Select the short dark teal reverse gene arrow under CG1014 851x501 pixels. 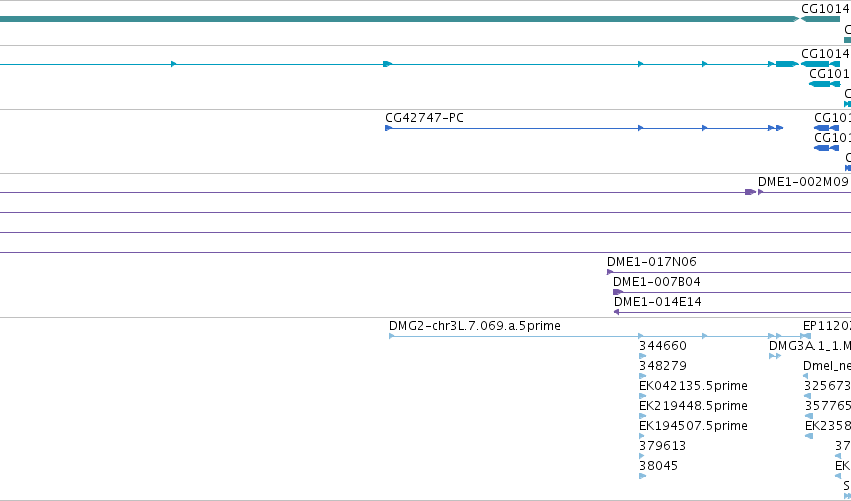pyautogui.click(x=820, y=19)
